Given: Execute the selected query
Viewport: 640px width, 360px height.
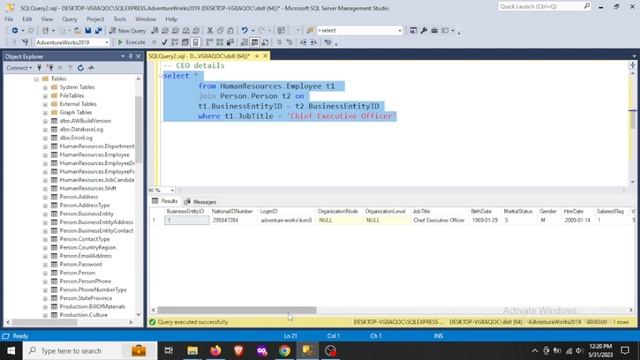Looking at the screenshot, I should (x=131, y=42).
